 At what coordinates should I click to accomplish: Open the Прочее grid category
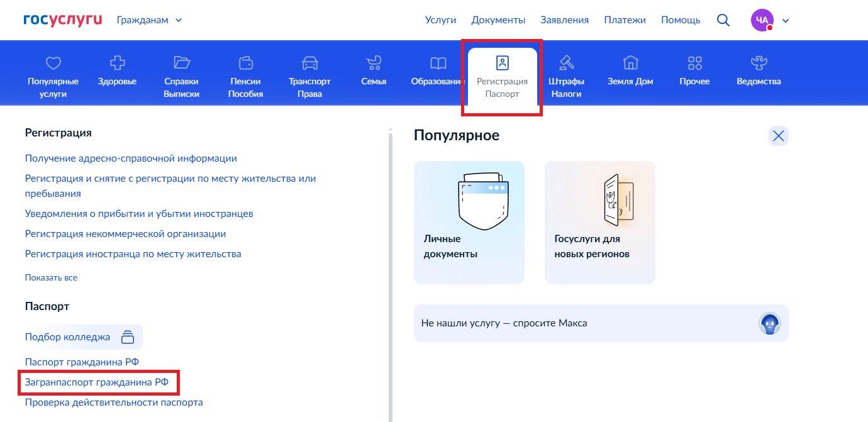(x=694, y=70)
